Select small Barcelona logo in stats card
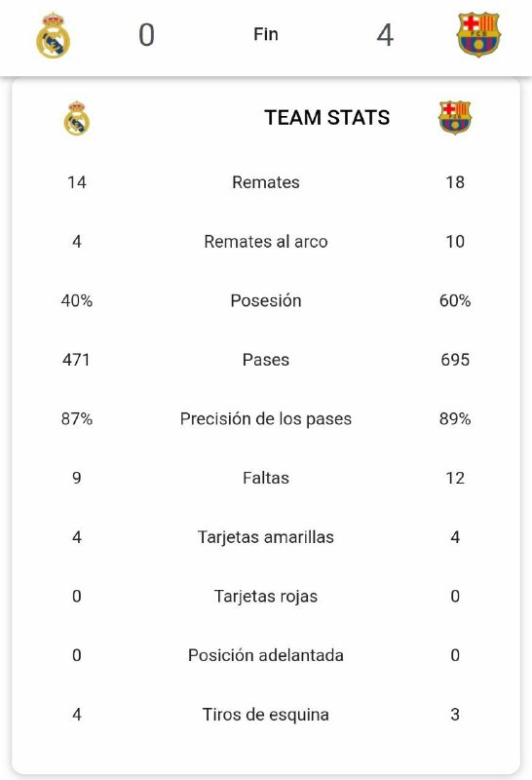 tap(455, 117)
